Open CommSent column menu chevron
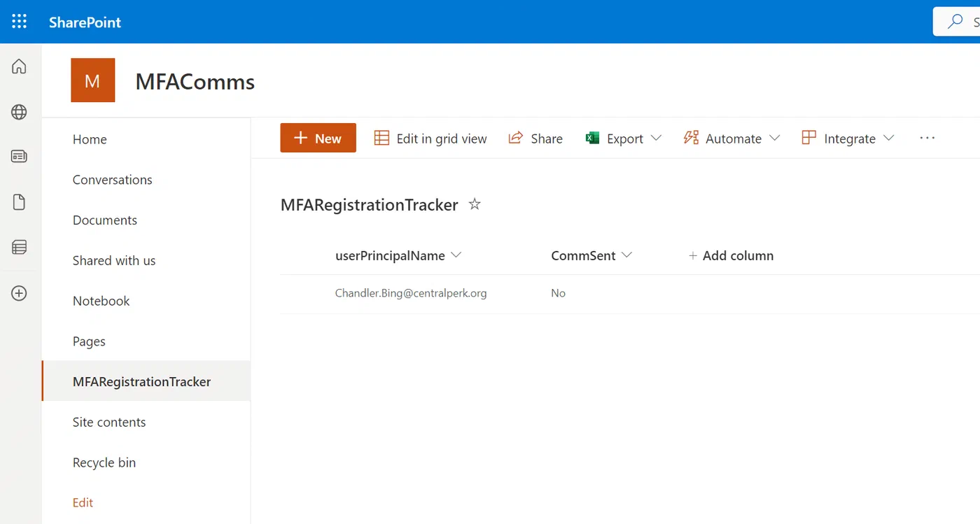Image resolution: width=980 pixels, height=524 pixels. (x=627, y=255)
